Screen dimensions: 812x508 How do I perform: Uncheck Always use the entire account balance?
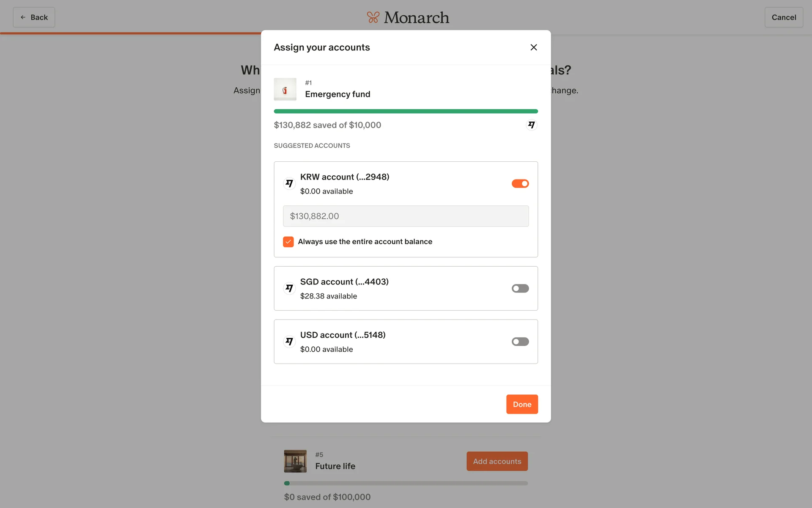288,242
